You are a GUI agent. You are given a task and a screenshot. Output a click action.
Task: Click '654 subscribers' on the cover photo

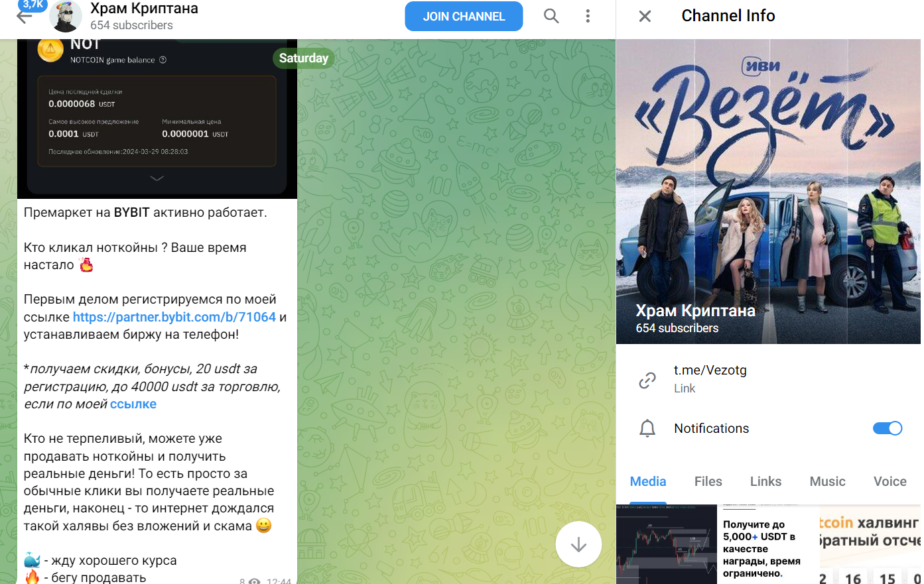[677, 328]
